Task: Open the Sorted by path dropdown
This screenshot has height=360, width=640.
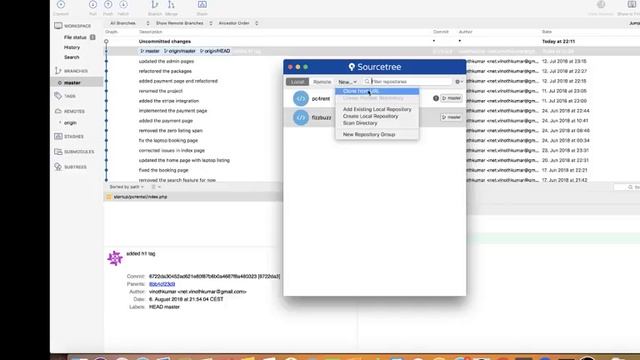Action: pos(126,187)
